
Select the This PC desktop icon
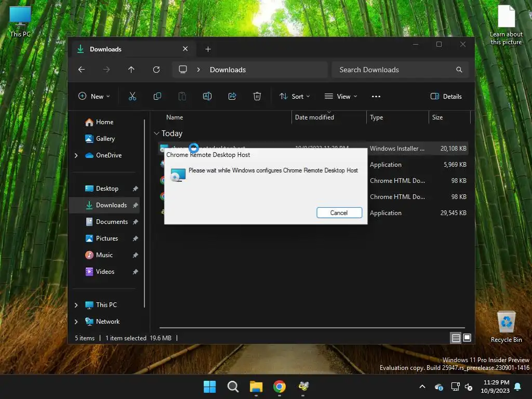tap(20, 21)
